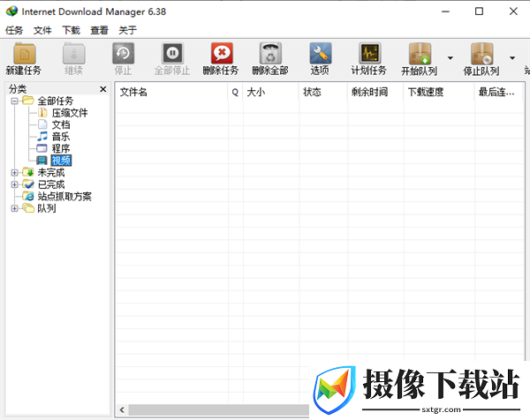Click the 已完成 checkmark folder icon
The image size is (530, 420).
pos(28,184)
